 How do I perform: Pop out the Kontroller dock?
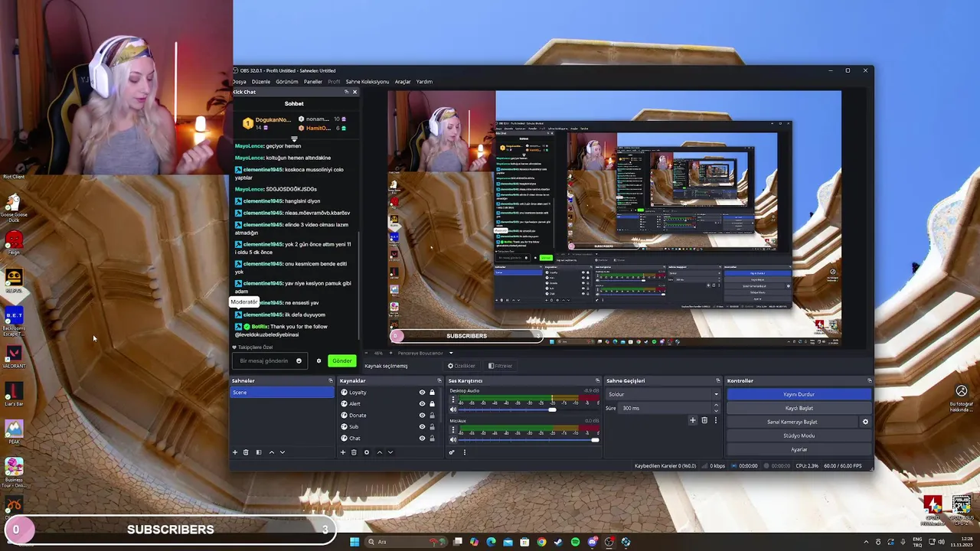click(869, 380)
